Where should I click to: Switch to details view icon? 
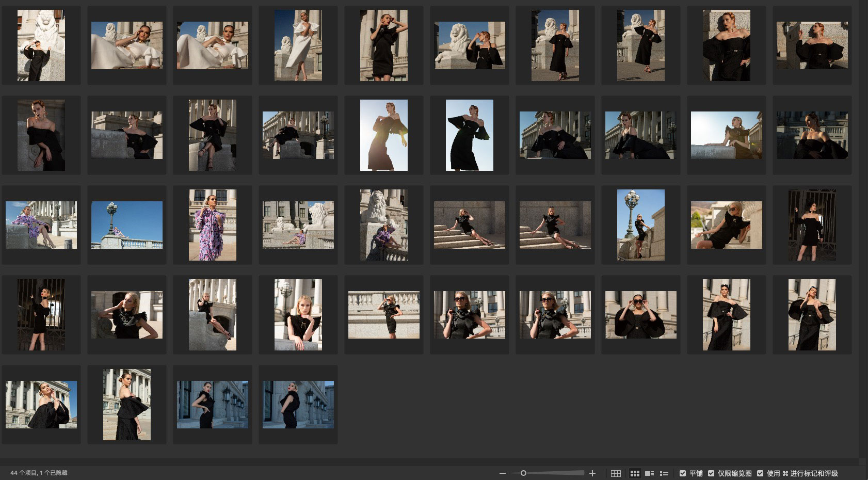pyautogui.click(x=650, y=473)
